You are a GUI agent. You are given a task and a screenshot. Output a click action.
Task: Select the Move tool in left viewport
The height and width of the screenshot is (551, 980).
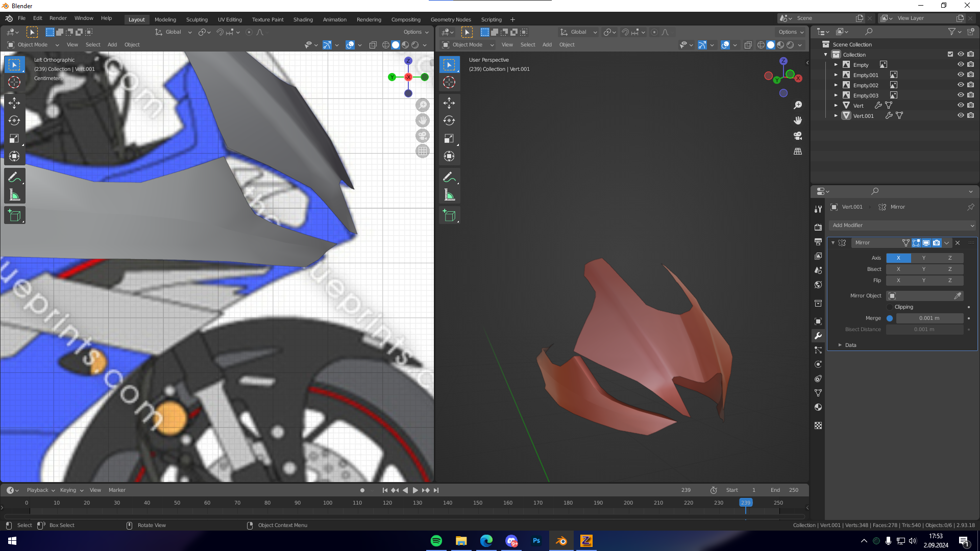tap(14, 103)
